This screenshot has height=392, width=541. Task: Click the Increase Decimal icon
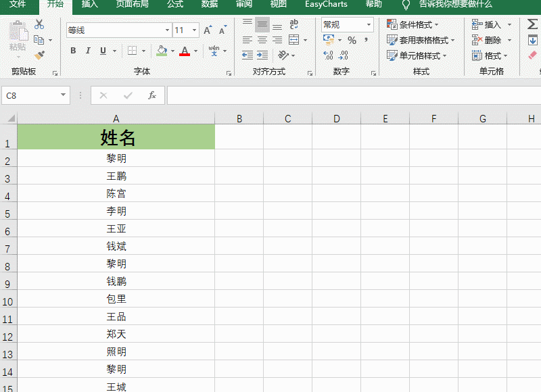329,55
